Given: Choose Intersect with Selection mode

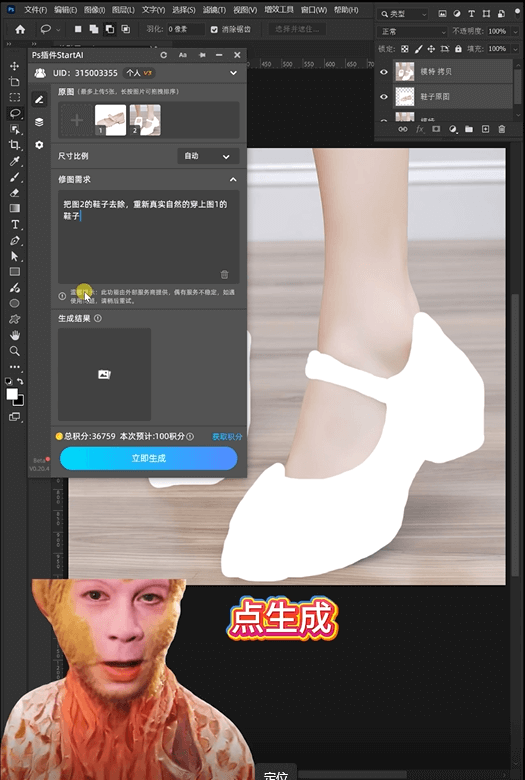Looking at the screenshot, I should click(125, 29).
